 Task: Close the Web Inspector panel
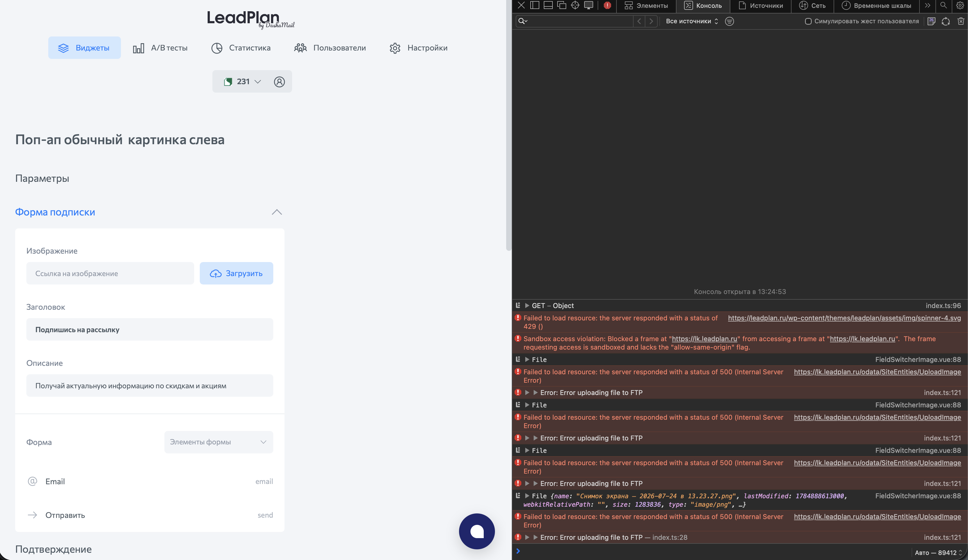(521, 5)
